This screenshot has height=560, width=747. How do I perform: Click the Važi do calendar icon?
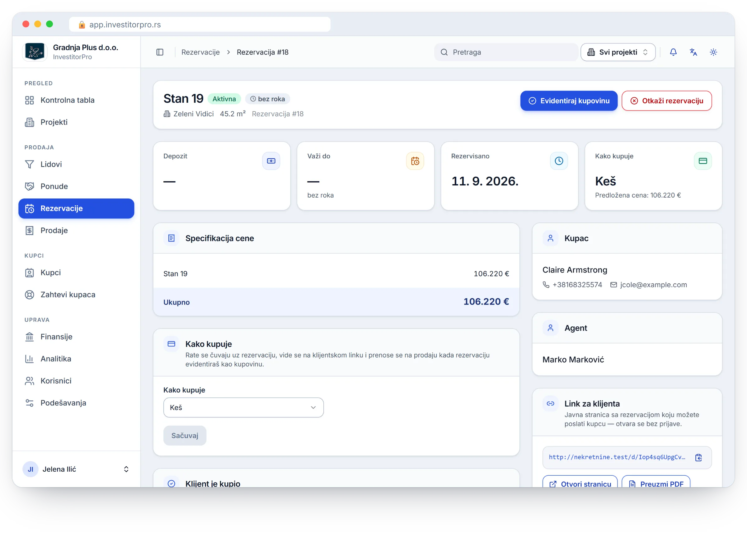pyautogui.click(x=415, y=161)
